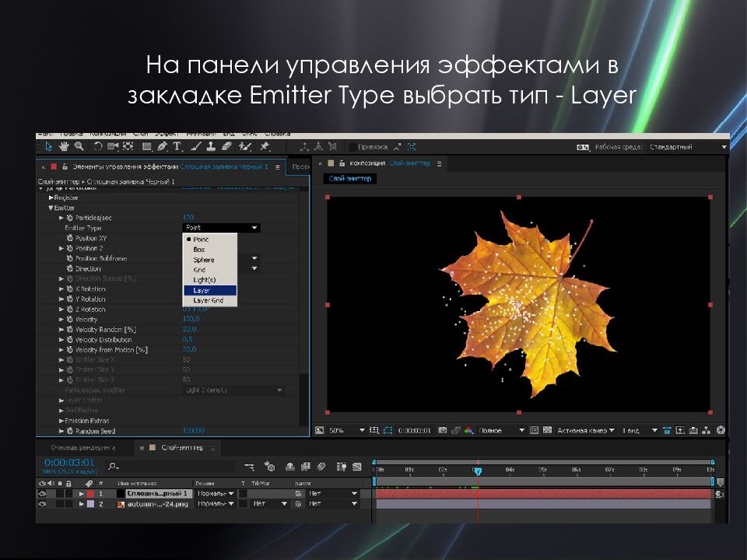Pick Sphere from the emitter type list
The image size is (747, 560).
coord(204,259)
